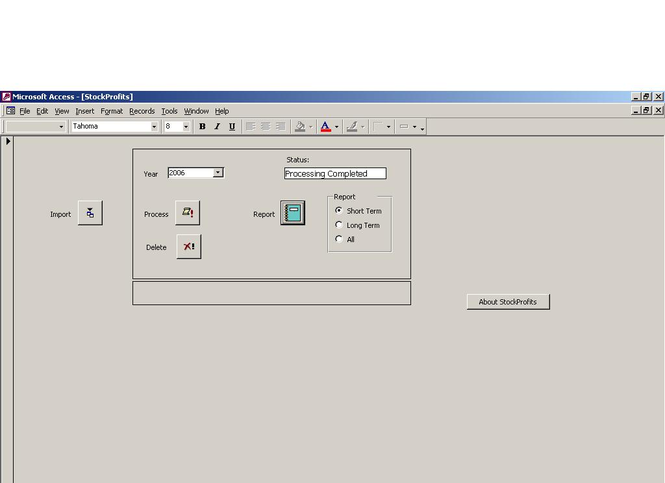Click the Status field showing Processing Completed
This screenshot has height=483, width=665.
point(335,173)
